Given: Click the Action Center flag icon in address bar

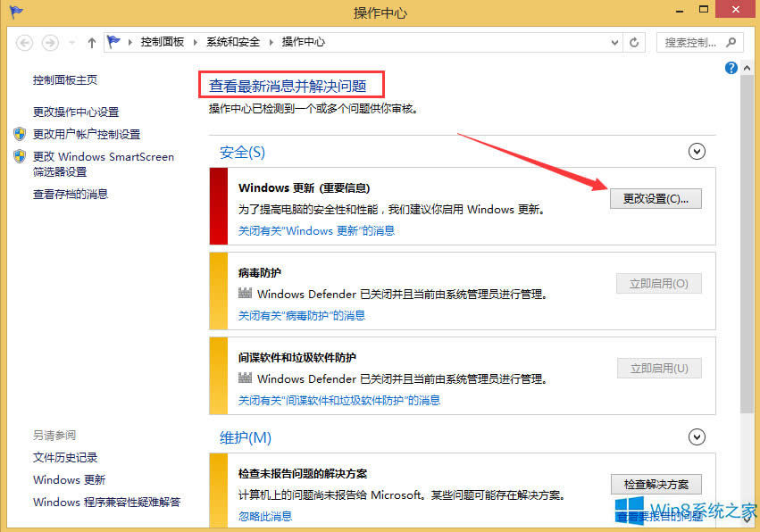Looking at the screenshot, I should click(114, 40).
